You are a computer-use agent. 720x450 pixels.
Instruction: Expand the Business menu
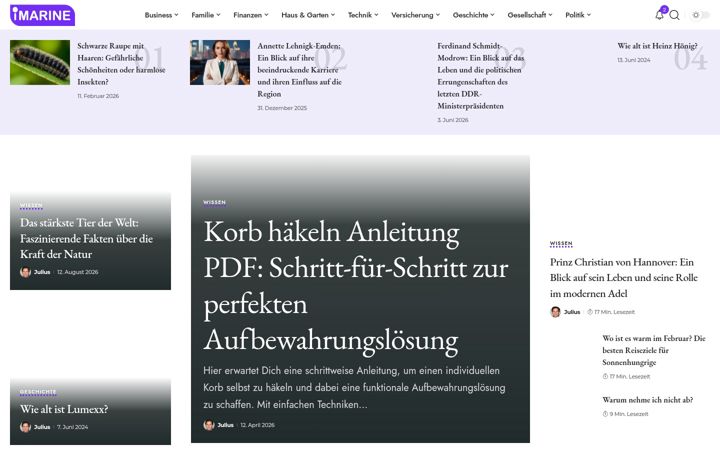tap(162, 15)
